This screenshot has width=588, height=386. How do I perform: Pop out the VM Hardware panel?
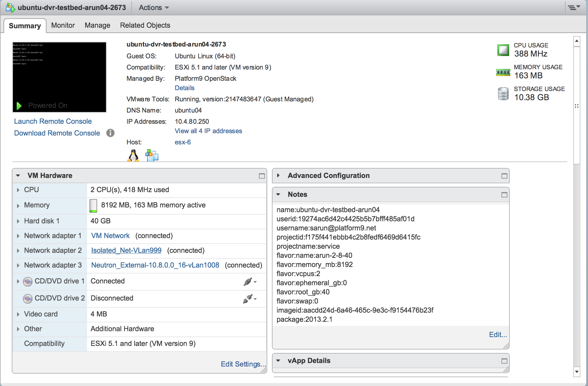pyautogui.click(x=261, y=176)
